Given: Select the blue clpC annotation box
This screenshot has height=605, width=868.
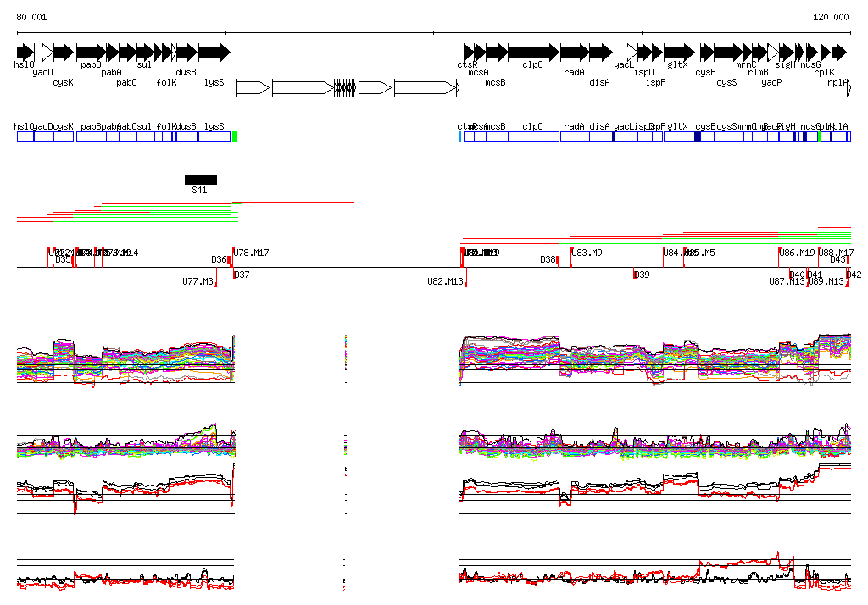Looking at the screenshot, I should pyautogui.click(x=534, y=136).
